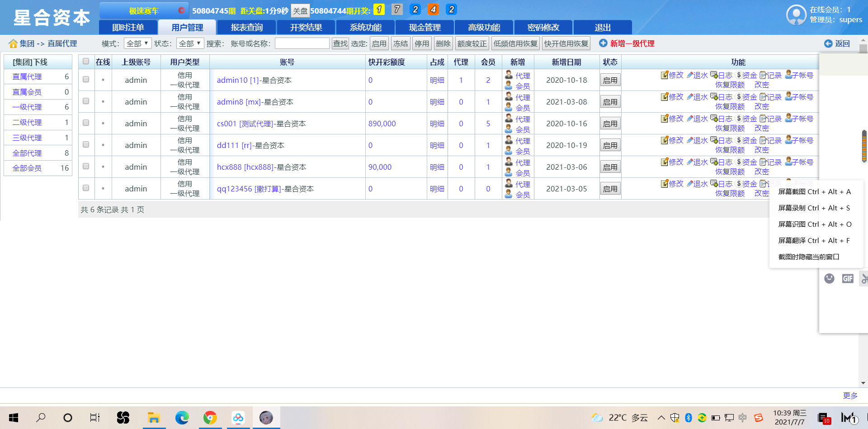
Task: Open the GIF tool icon
Action: (848, 279)
